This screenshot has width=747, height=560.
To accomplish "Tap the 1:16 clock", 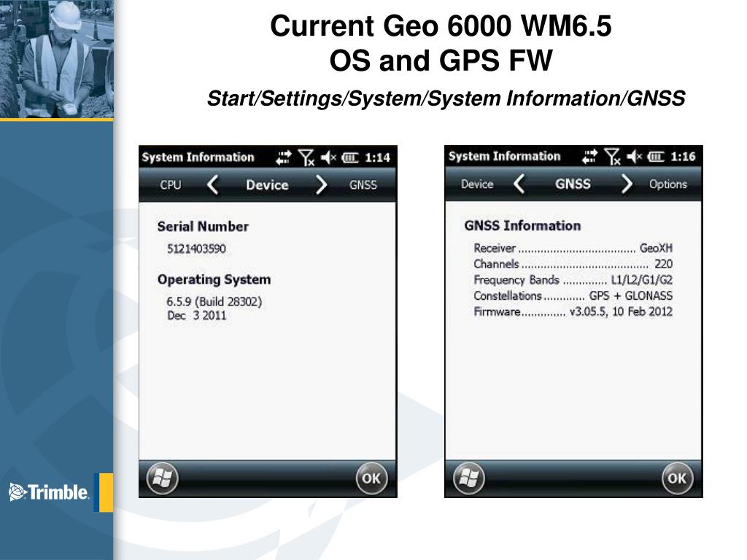I will pyautogui.click(x=683, y=156).
